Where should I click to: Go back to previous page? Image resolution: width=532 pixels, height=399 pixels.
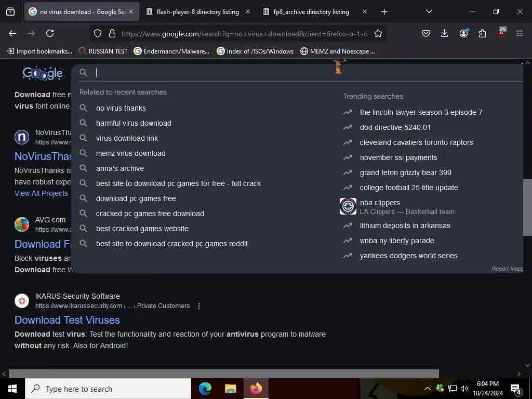click(x=12, y=33)
